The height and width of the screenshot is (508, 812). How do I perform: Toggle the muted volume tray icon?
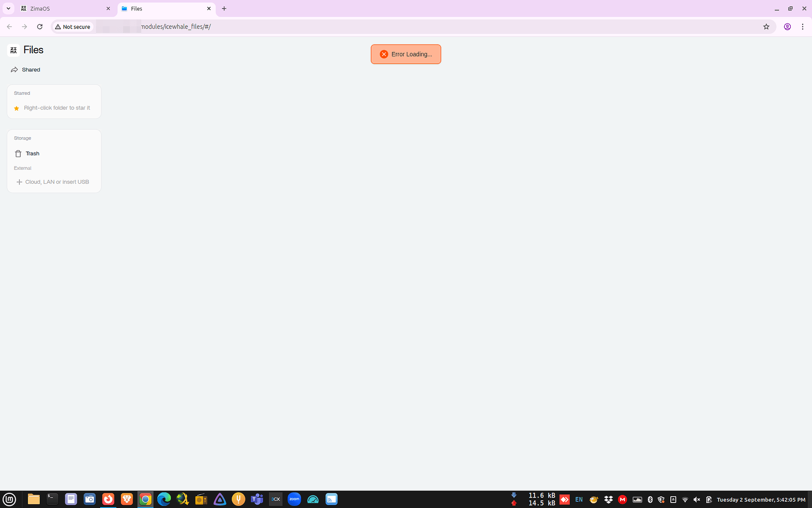tap(697, 499)
